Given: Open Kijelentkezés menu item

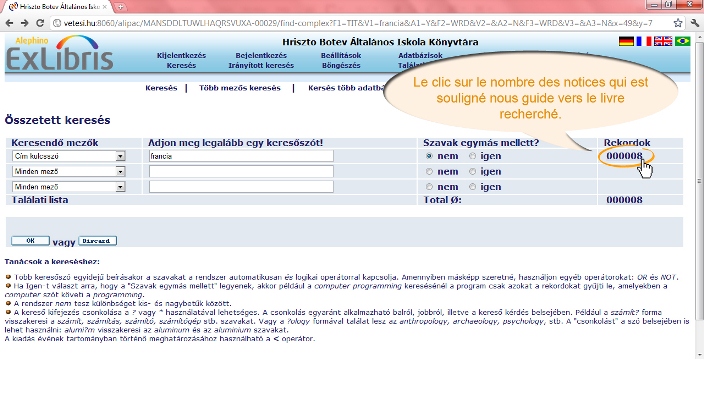Looking at the screenshot, I should tap(181, 55).
